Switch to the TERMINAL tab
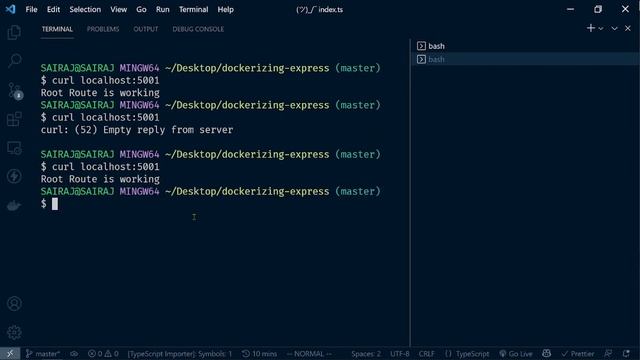Image resolution: width=640 pixels, height=360 pixels. click(x=57, y=29)
